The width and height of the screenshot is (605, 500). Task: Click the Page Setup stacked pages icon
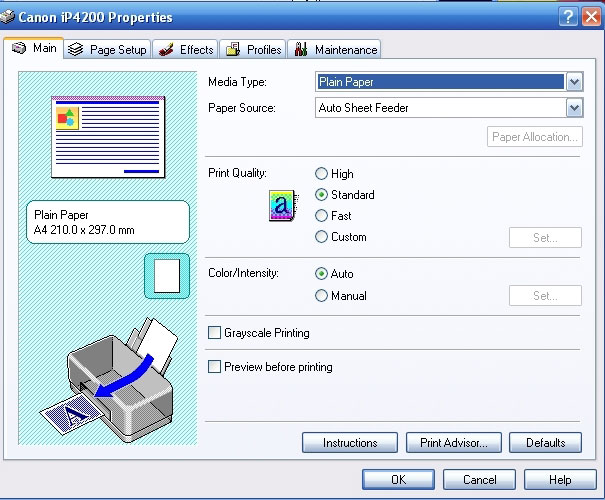[76, 49]
